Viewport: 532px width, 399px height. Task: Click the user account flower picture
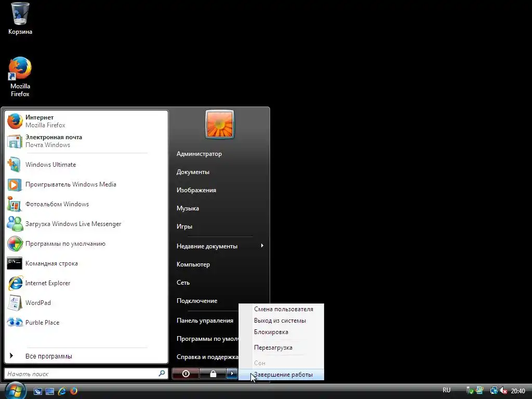[x=220, y=124]
